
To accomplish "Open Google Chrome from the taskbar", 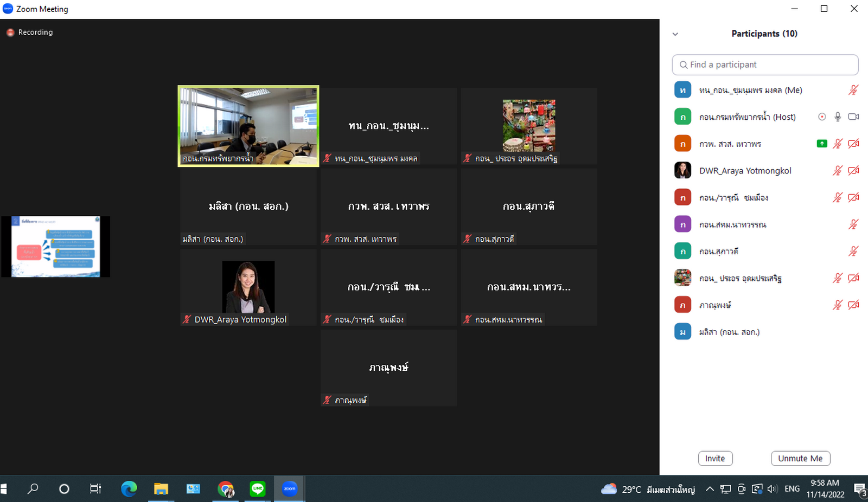I will point(226,489).
